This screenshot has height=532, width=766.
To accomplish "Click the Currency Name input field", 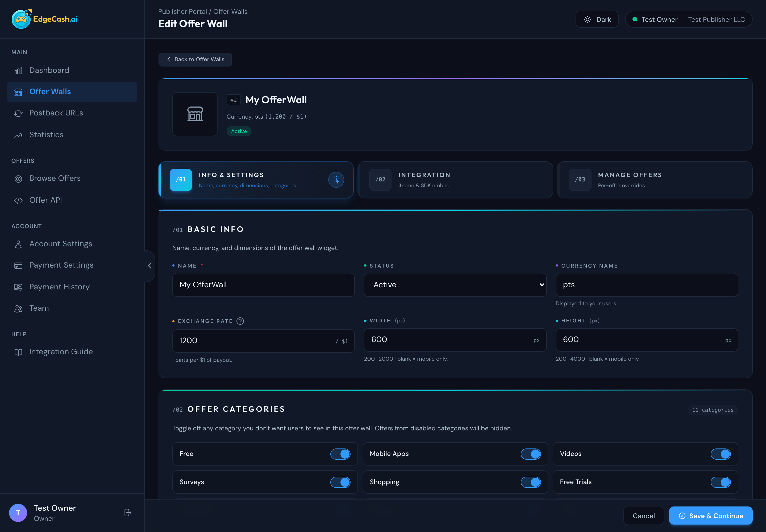I will click(647, 285).
